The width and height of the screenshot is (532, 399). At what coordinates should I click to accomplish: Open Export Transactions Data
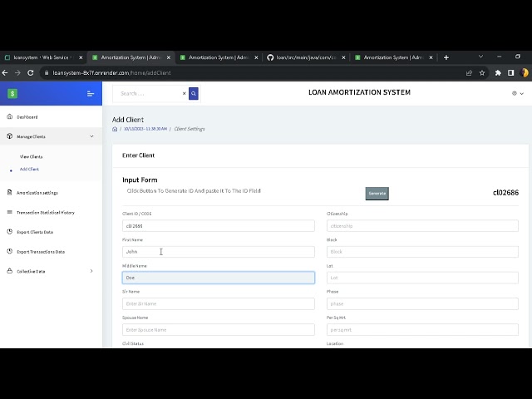(41, 252)
